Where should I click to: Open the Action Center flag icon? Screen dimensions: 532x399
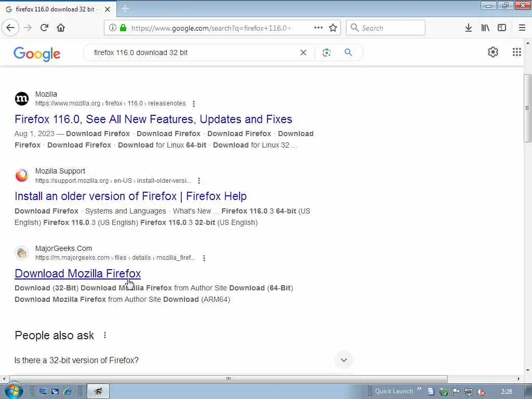coord(456,392)
